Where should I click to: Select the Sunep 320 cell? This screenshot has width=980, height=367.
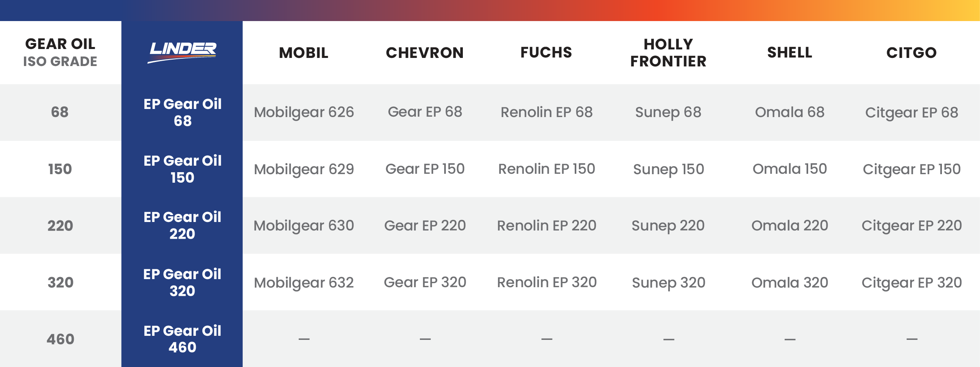click(668, 282)
